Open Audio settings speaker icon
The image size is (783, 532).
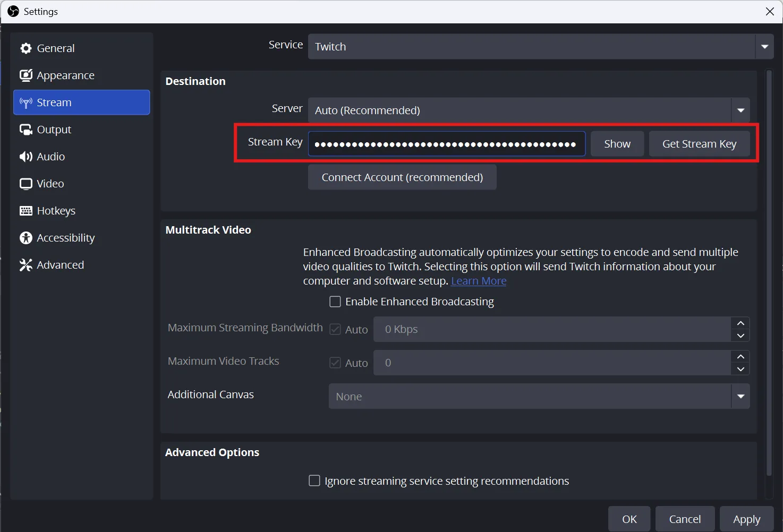tap(25, 157)
